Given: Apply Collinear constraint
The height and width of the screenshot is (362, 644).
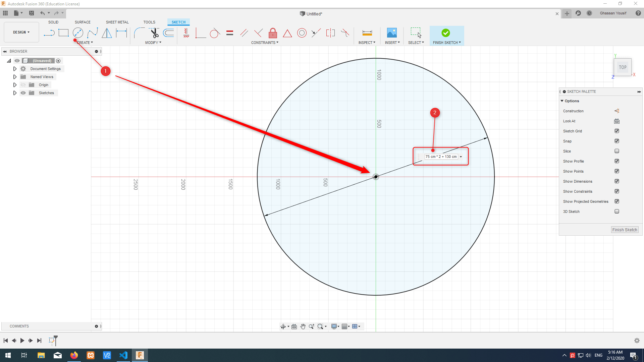Looking at the screenshot, I should click(x=316, y=33).
